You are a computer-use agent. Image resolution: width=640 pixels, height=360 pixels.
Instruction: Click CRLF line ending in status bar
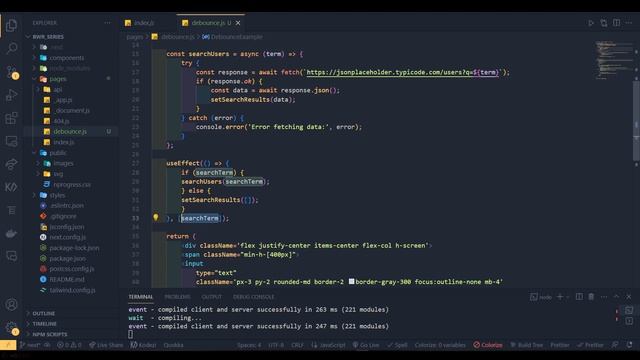(297, 345)
